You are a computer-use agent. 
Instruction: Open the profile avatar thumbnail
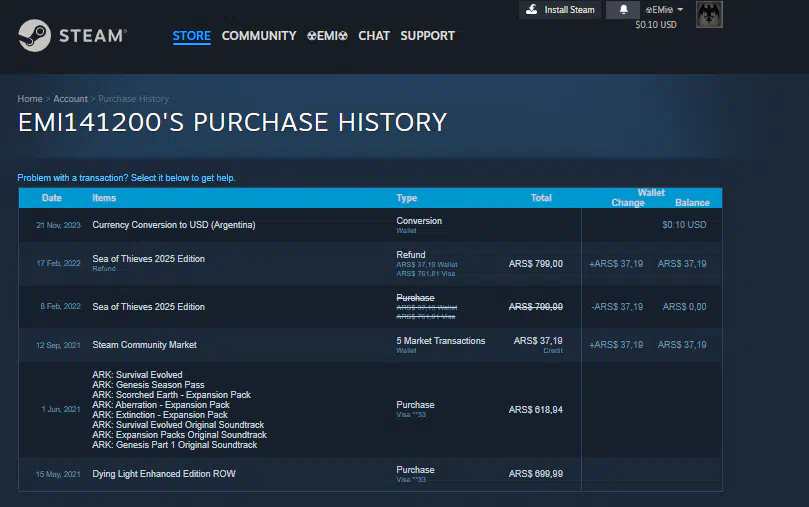(x=709, y=14)
